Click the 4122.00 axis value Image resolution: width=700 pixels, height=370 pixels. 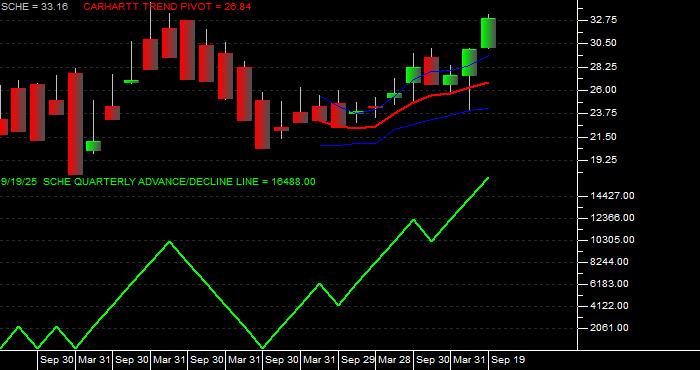pos(609,306)
